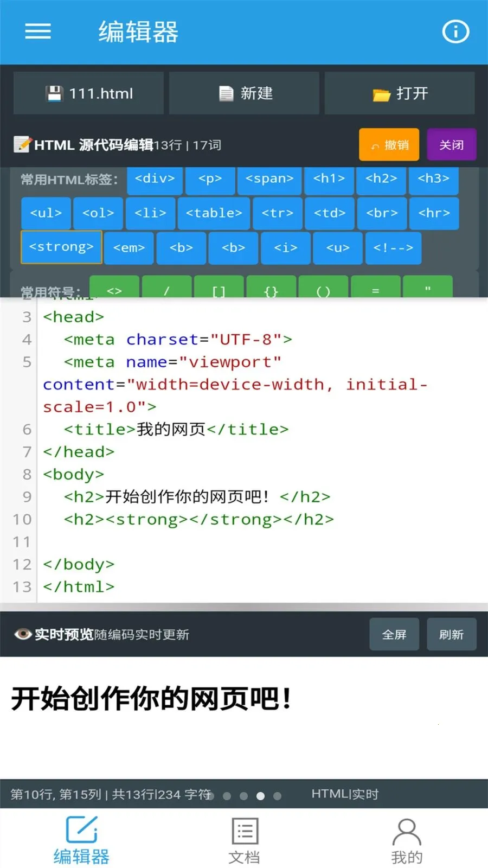Insert an HTML comment <!--> tag

click(x=393, y=248)
